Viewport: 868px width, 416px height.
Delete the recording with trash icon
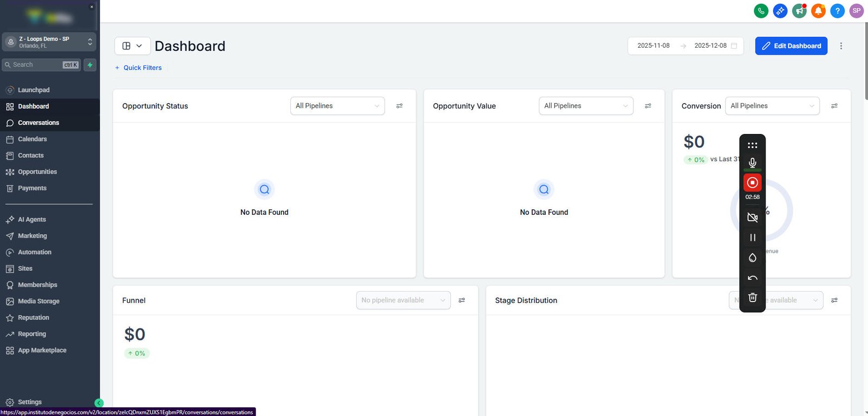coord(752,297)
